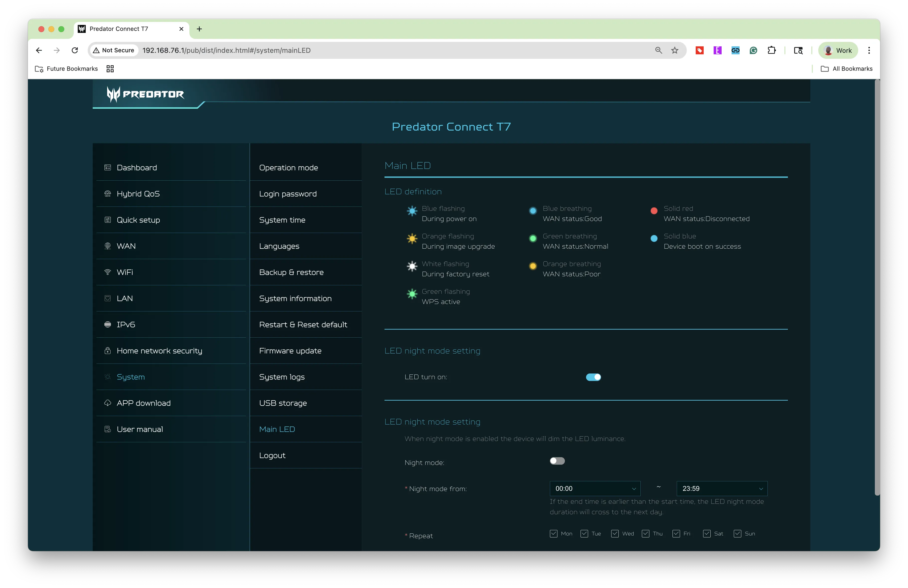
Task: Open the Operation mode submenu item
Action: (305, 167)
